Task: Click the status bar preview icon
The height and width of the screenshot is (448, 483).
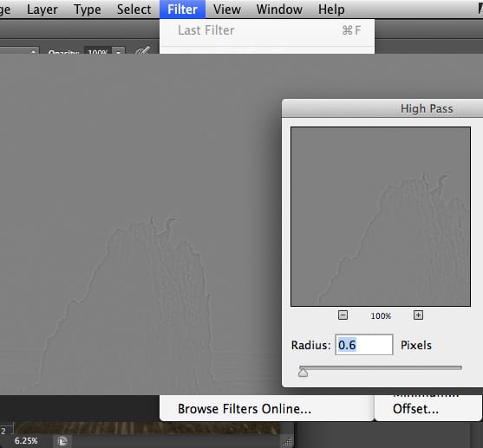Action: (62, 442)
